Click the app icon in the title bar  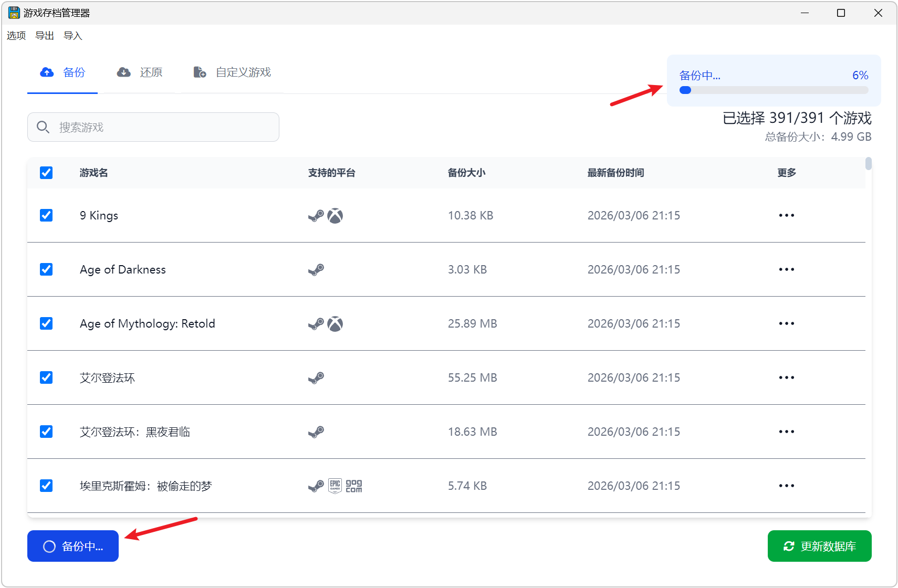pyautogui.click(x=14, y=13)
